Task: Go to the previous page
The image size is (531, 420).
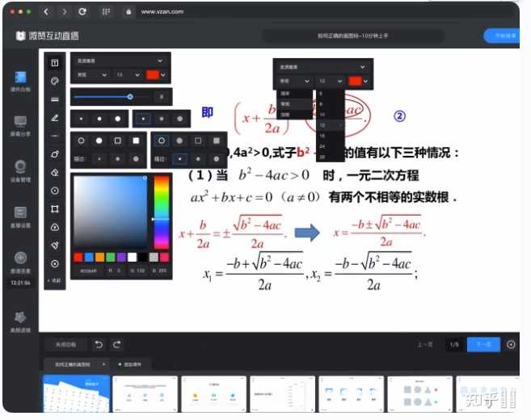Action: [x=424, y=345]
